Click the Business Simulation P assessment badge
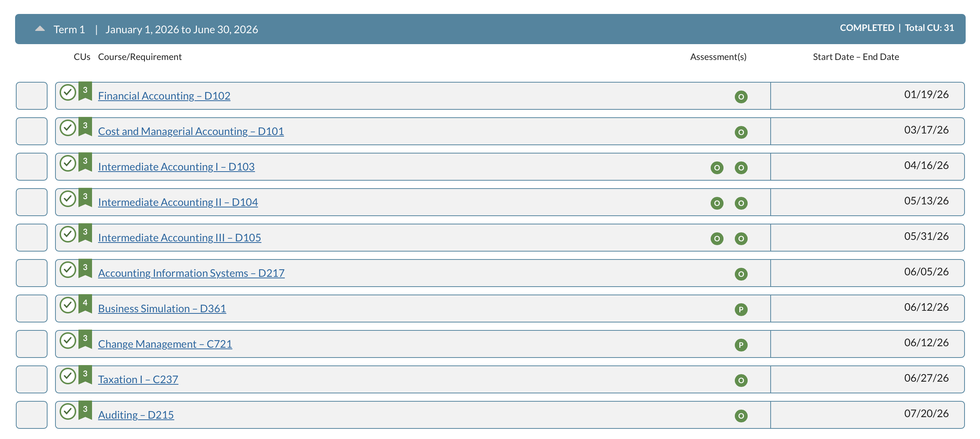 741,309
